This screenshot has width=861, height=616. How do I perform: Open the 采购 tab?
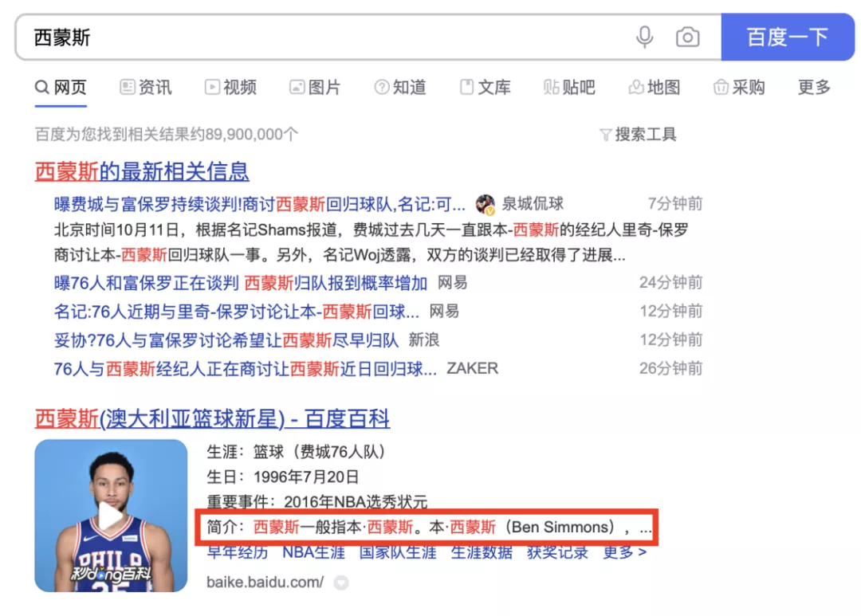[739, 88]
